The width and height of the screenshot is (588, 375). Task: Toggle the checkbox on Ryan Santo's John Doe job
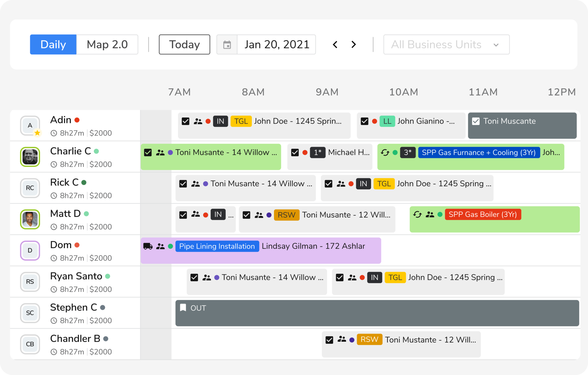[340, 277]
